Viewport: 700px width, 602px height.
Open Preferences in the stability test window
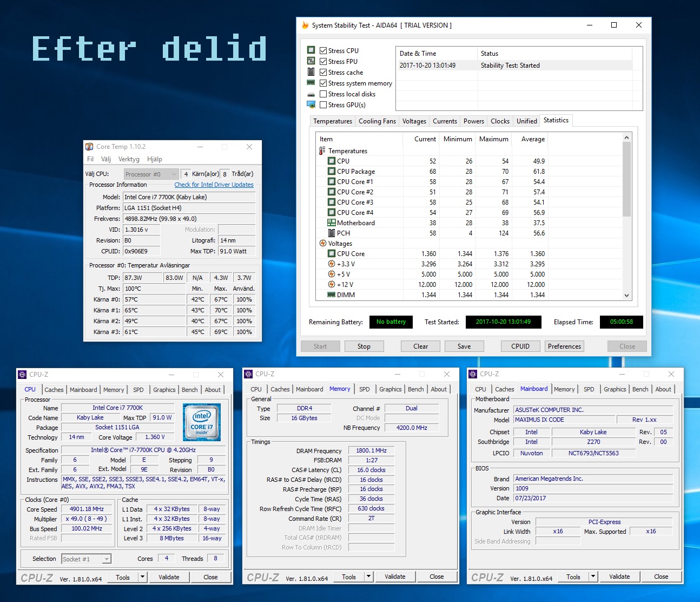tap(564, 346)
